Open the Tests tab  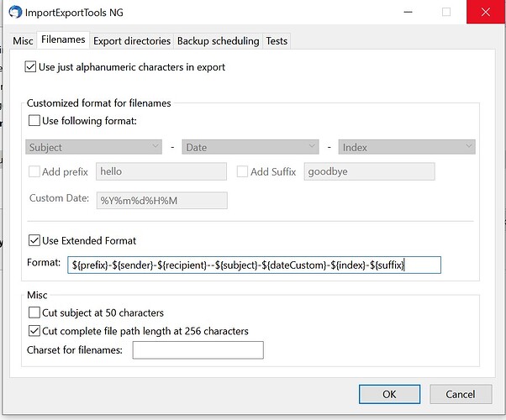[x=277, y=41]
